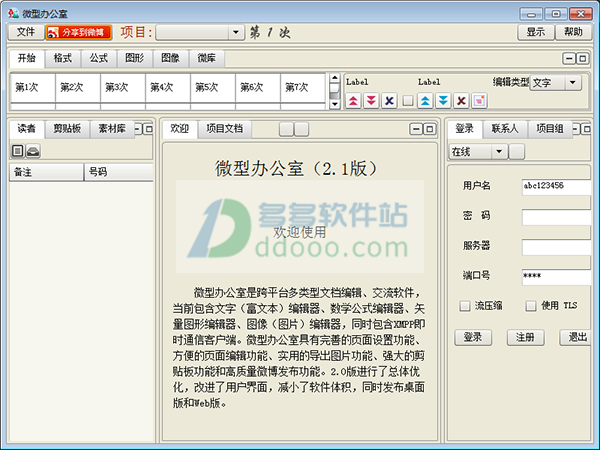Select the 读者 tab
The height and width of the screenshot is (450, 600).
coord(26,129)
